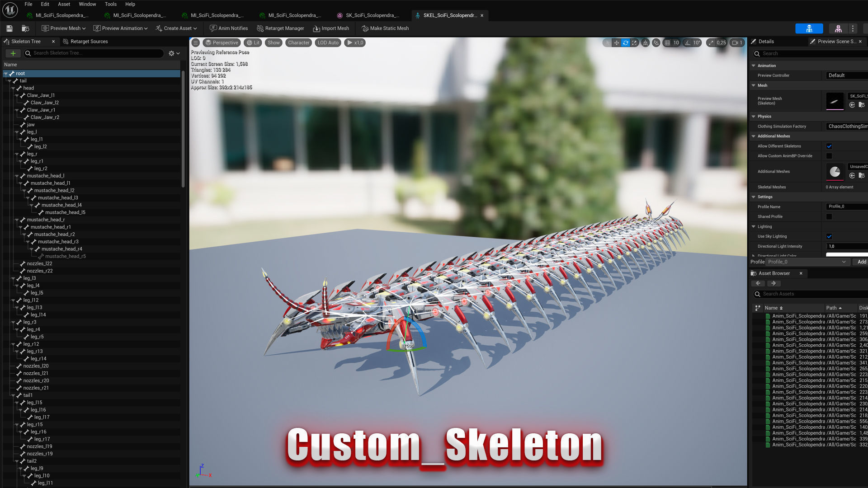Image resolution: width=868 pixels, height=488 pixels.
Task: Click the Directional Light Color swatch
Action: click(846, 255)
